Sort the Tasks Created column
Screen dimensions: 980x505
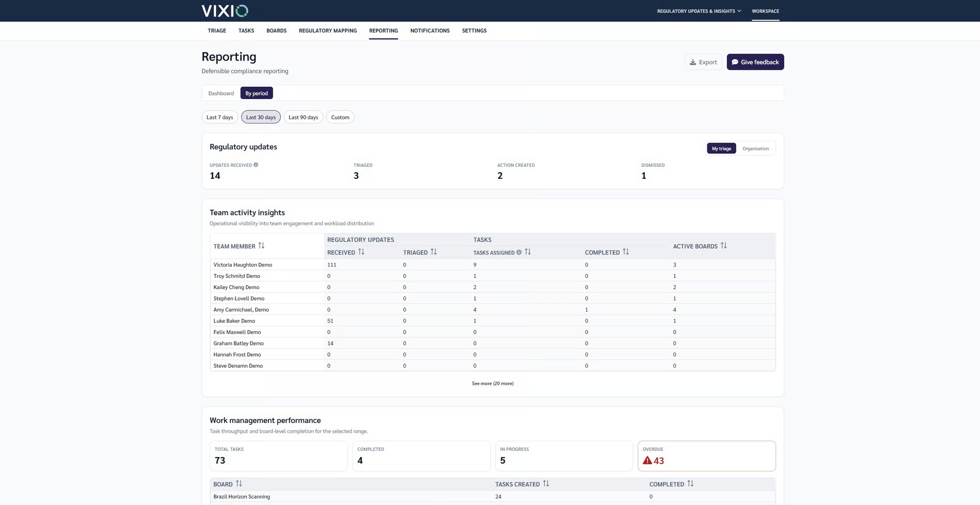(x=546, y=484)
